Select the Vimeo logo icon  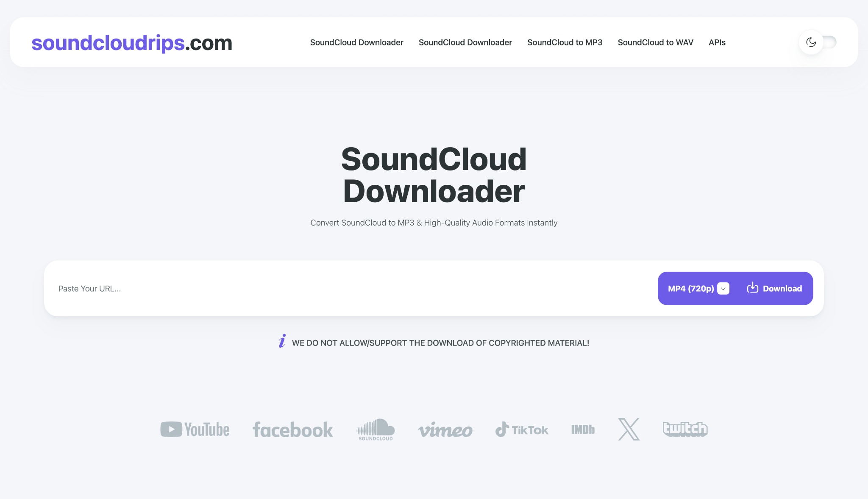(445, 429)
